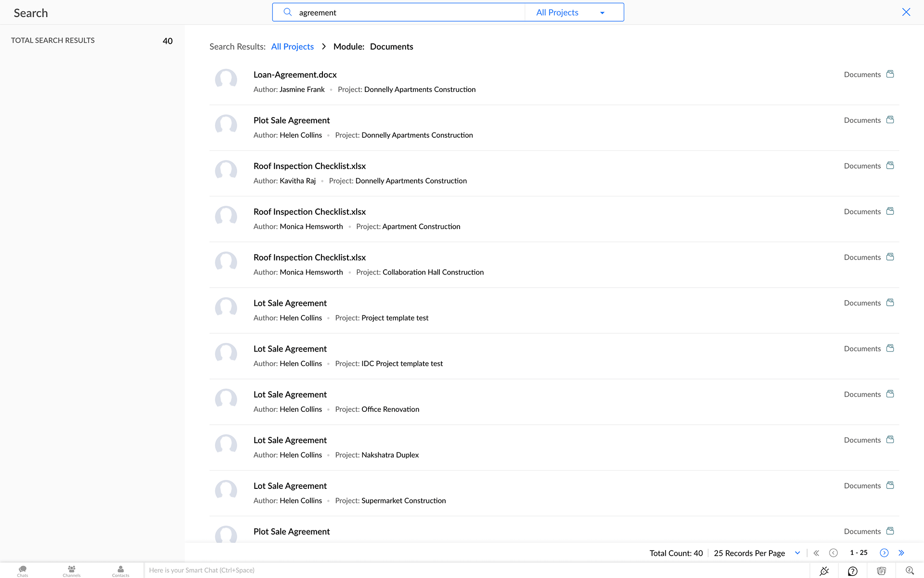Jump to last page of results
924x578 pixels.
coord(901,553)
